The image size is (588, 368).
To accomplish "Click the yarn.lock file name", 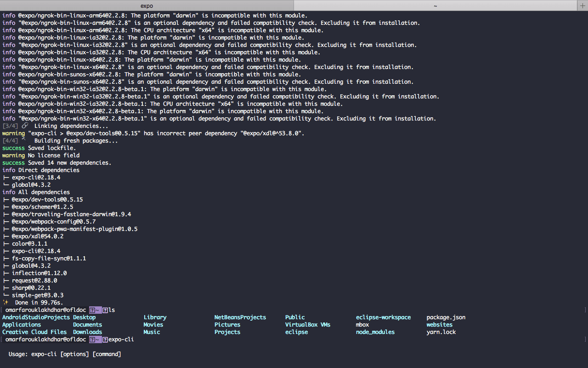I will [441, 332].
